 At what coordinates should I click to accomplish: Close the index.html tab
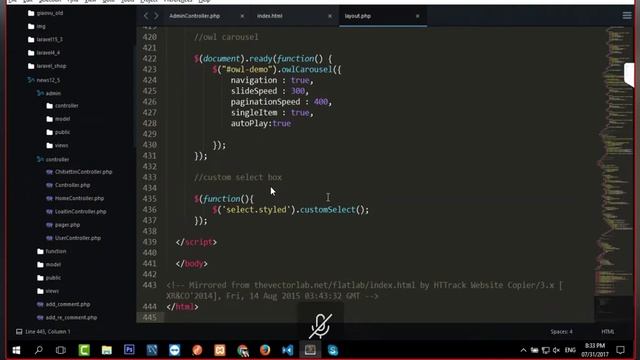(330, 16)
